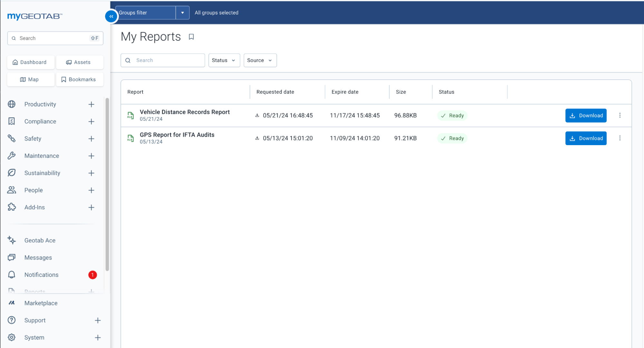
Task: Select the Map icon in the sidebar
Action: (31, 79)
